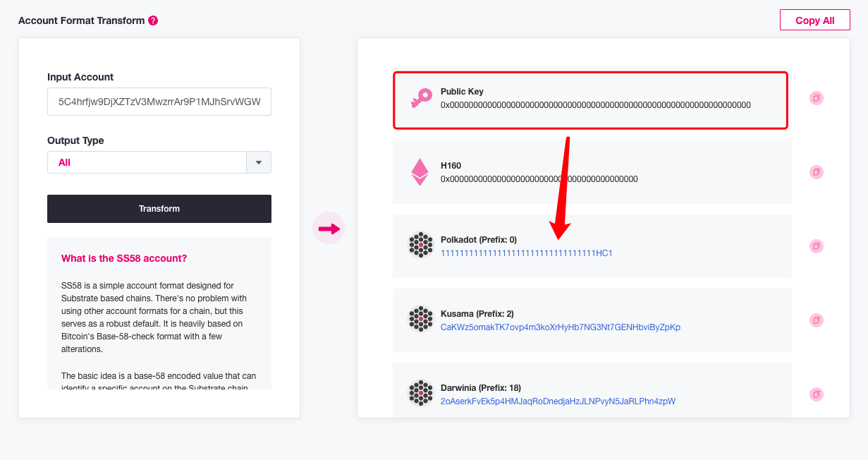Expand the Output Type selection arrow
The width and height of the screenshot is (868, 460).
258,162
